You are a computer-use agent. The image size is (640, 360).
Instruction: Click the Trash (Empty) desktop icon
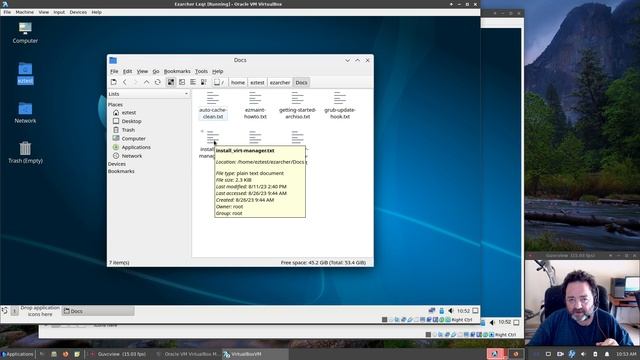(x=25, y=152)
